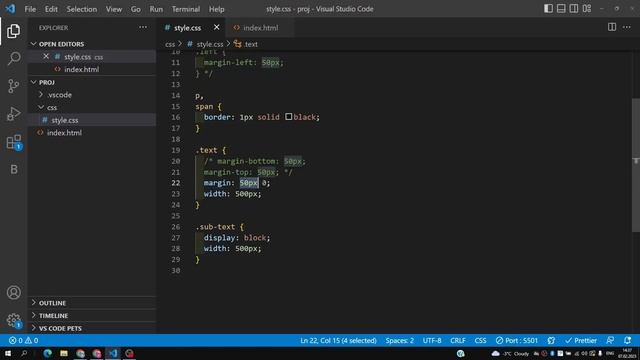Click line number 26 in the gutter
Viewport: 640px width, 360px height.
(176, 227)
